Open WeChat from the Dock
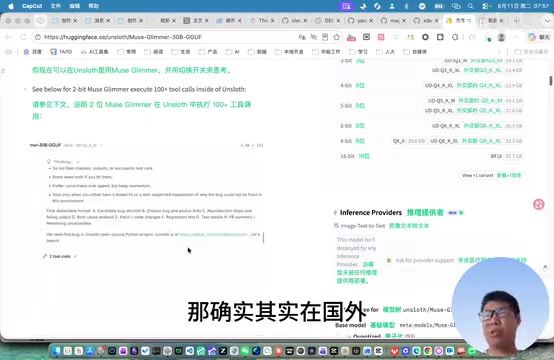 coord(245,351)
